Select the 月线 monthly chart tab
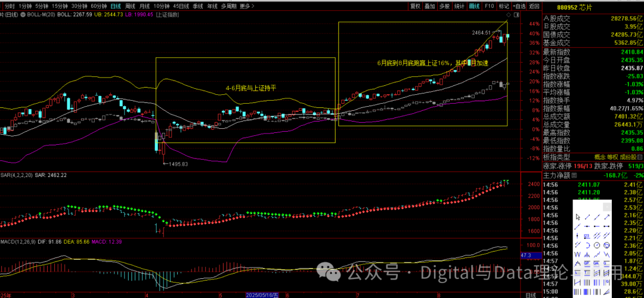 tap(144, 6)
